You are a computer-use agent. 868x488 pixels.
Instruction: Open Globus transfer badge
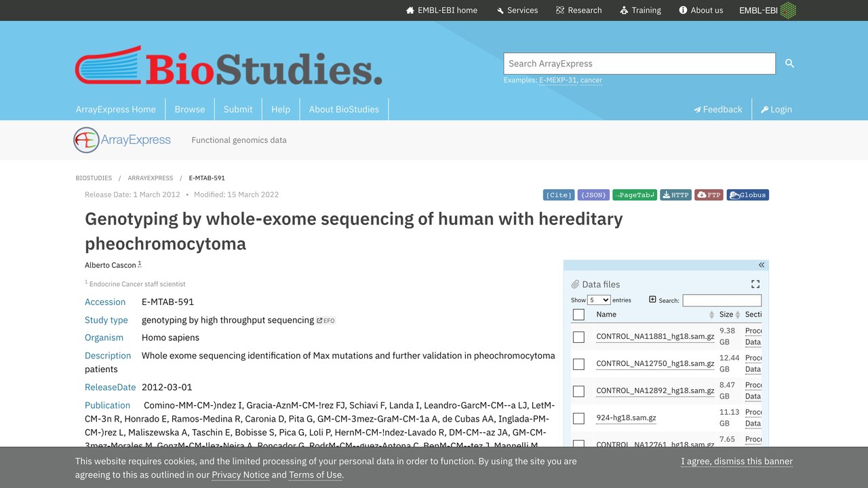coord(748,195)
